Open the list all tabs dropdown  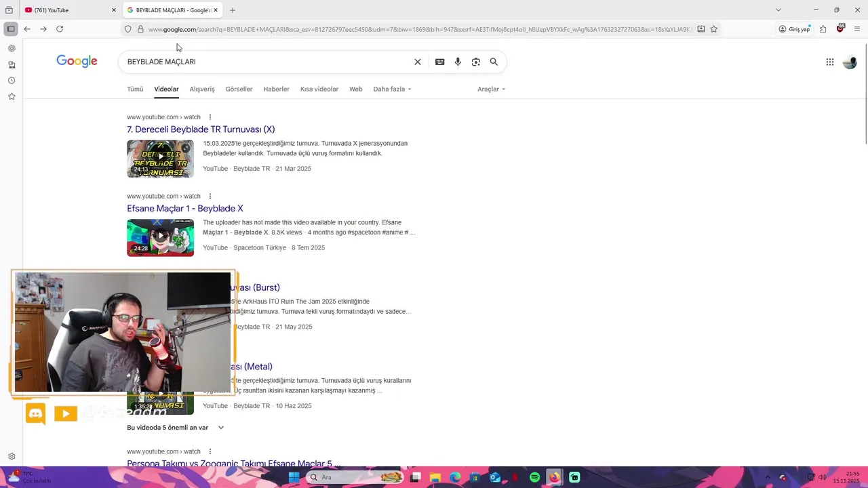point(778,10)
